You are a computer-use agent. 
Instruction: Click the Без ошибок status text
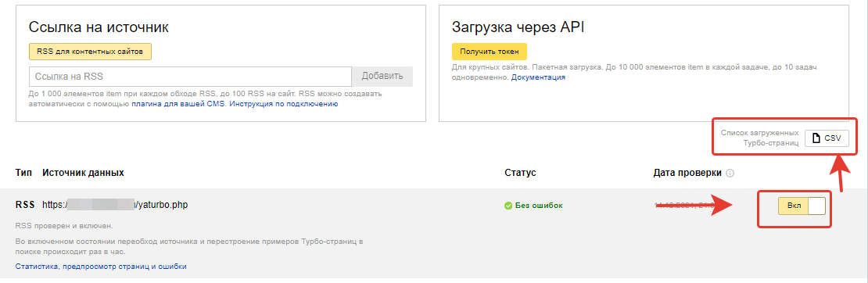(x=540, y=206)
